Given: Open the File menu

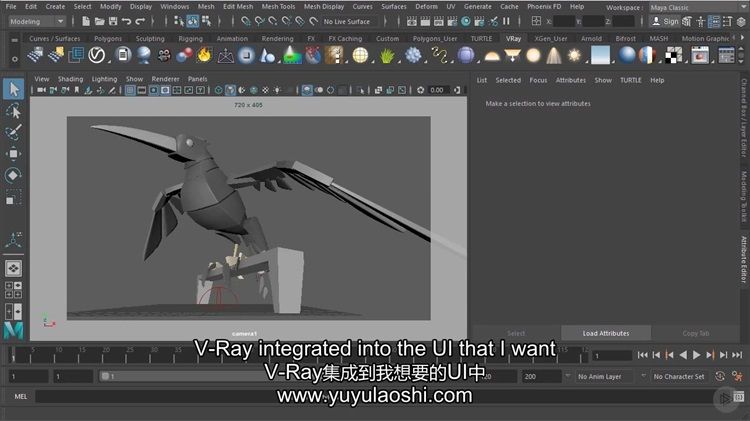Looking at the screenshot, I should 11,7.
